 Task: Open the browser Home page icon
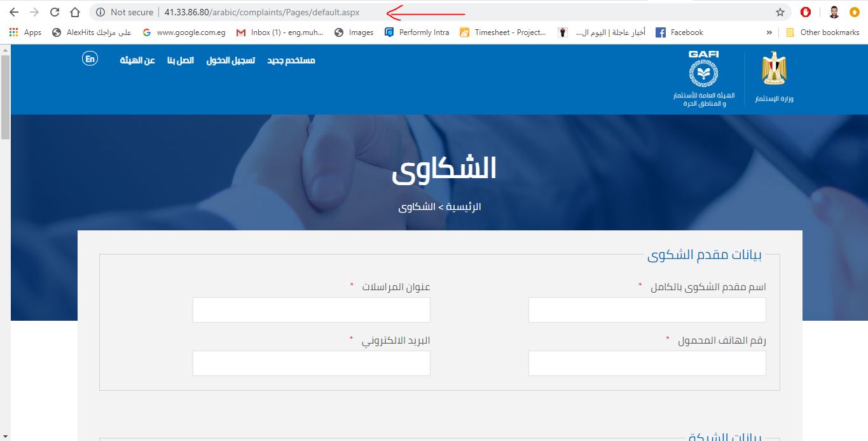pos(75,12)
